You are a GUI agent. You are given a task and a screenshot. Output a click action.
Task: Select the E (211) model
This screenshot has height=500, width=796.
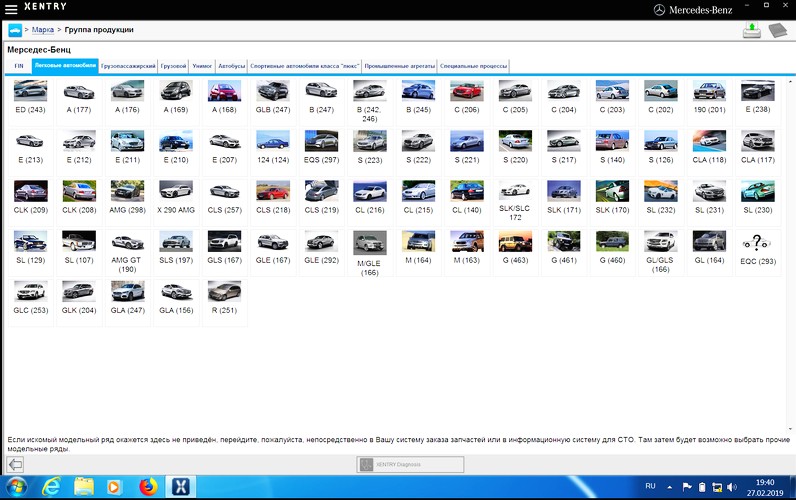(x=127, y=150)
